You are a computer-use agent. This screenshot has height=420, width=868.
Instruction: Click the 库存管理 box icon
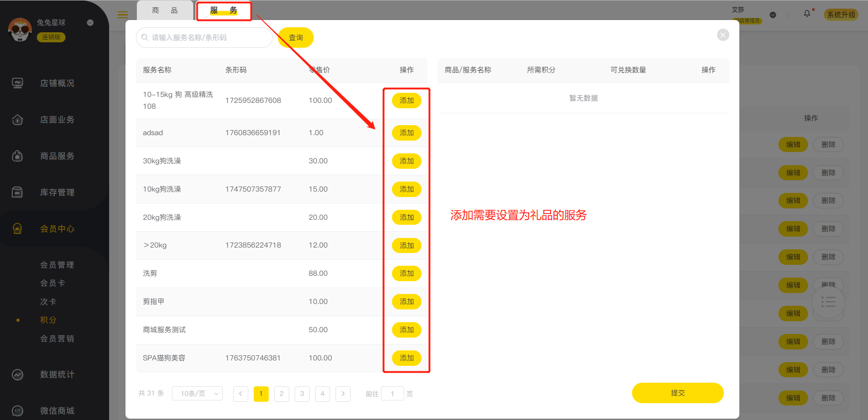coord(17,192)
